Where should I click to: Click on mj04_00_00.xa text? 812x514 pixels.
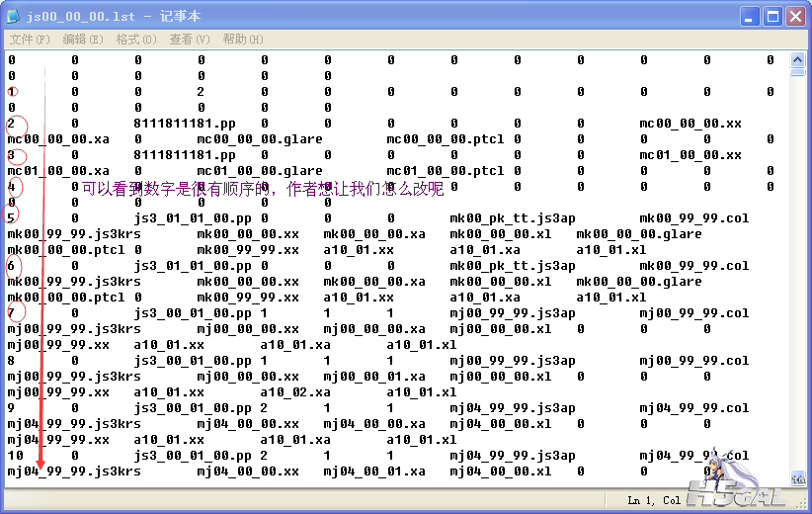374,424
